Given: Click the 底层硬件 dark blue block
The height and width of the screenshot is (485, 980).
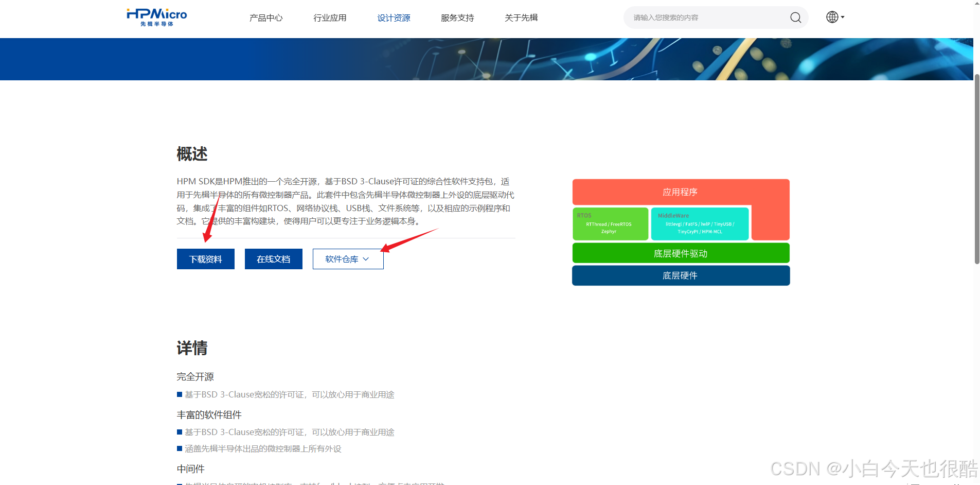Looking at the screenshot, I should 681,275.
